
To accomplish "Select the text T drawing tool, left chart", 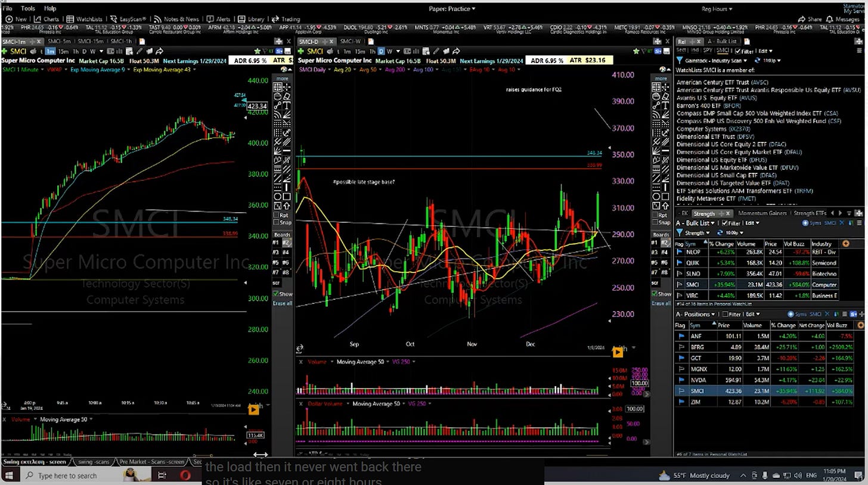I will click(287, 105).
